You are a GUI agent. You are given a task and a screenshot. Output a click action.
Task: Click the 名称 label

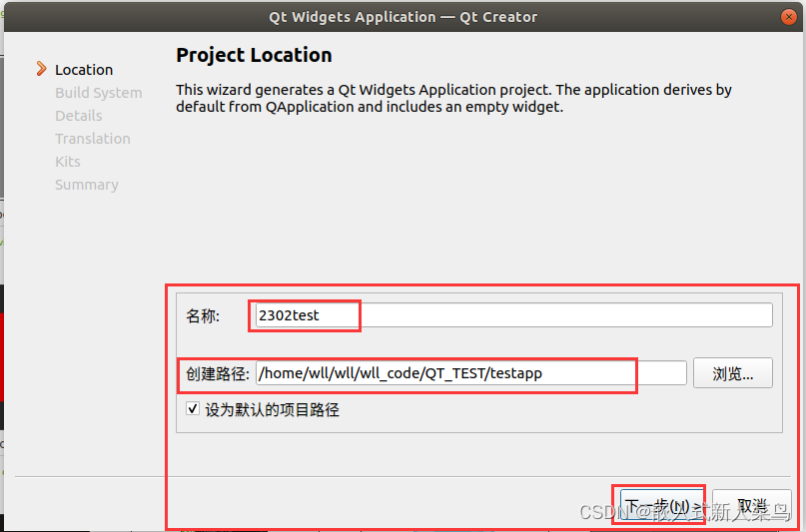click(x=203, y=315)
